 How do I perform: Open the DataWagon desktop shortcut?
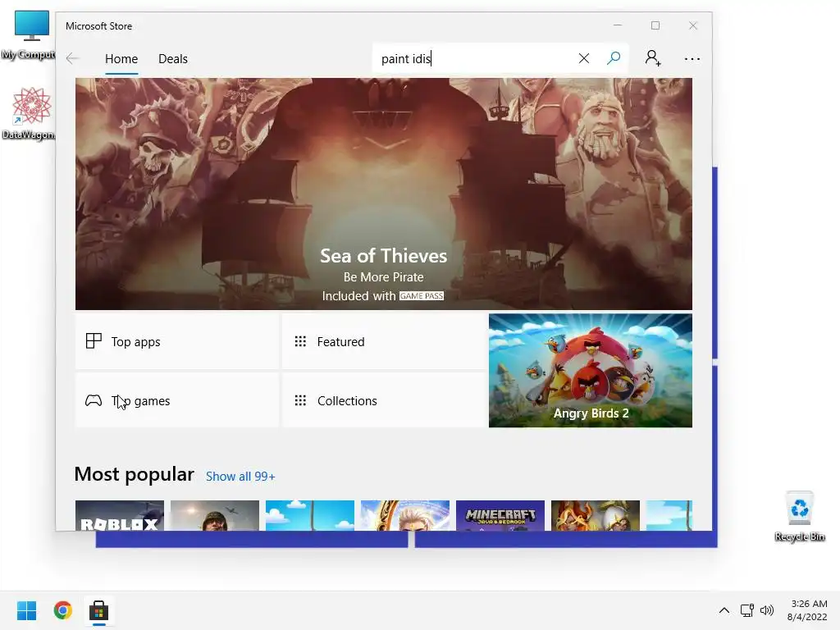point(30,113)
